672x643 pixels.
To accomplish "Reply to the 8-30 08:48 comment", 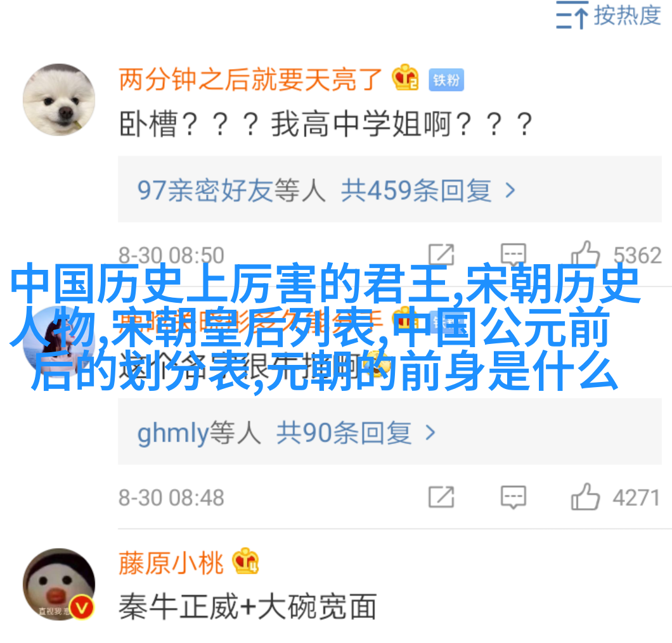I will [513, 497].
